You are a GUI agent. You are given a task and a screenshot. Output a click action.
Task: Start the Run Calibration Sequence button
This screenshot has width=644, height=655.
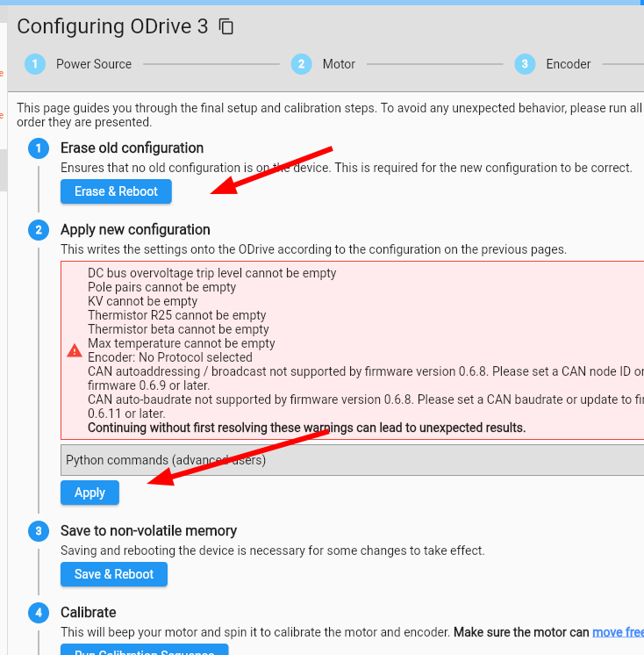coord(144,651)
